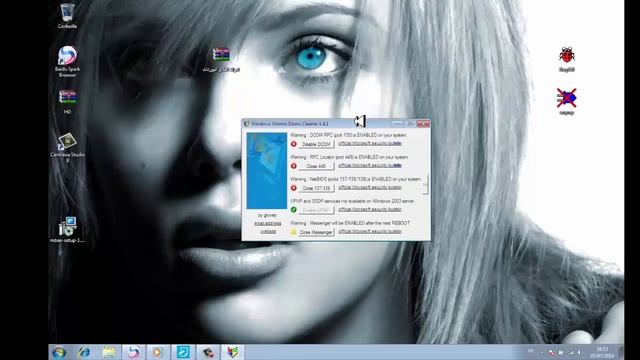Click the Close Messenger button
Viewport: 640px width, 360px height.
[316, 232]
